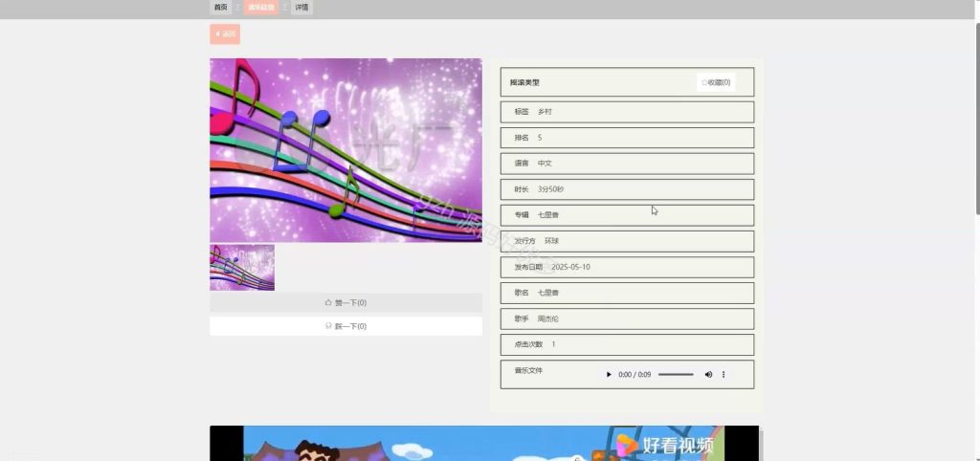The height and width of the screenshot is (461, 980).
Task: Open the 详情 breadcrumb
Action: pos(301,8)
